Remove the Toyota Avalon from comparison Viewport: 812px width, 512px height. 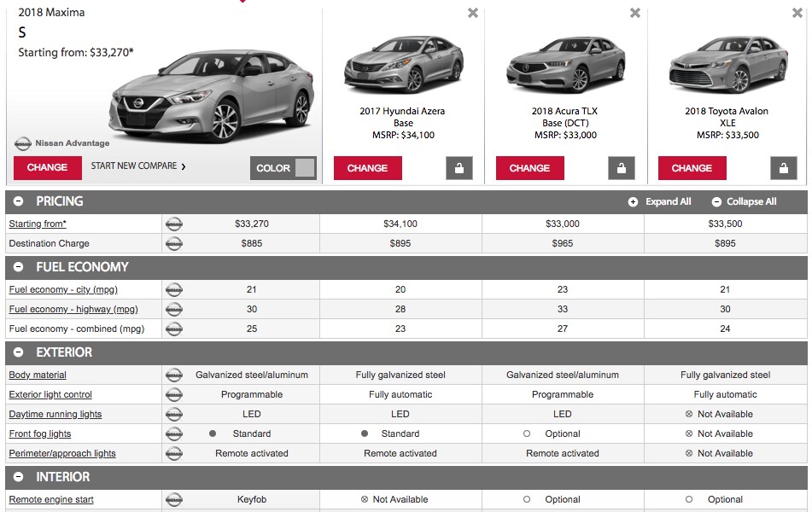click(x=797, y=13)
